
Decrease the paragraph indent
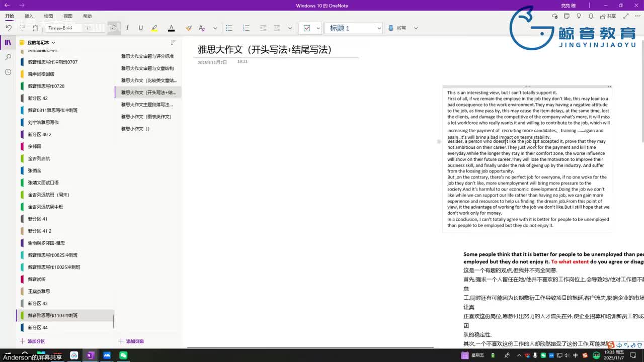pos(263,28)
